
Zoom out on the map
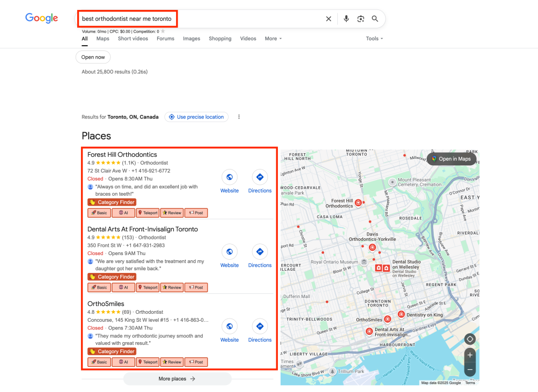point(470,369)
